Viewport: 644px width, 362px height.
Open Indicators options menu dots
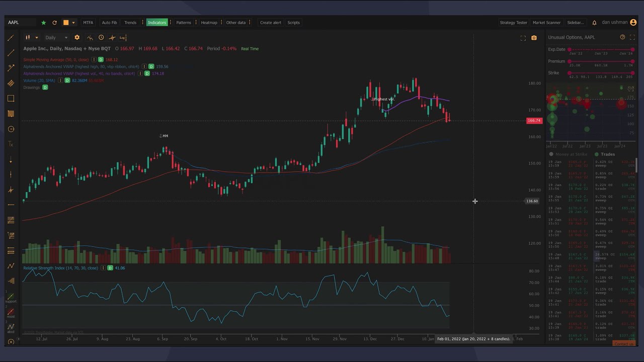point(171,23)
